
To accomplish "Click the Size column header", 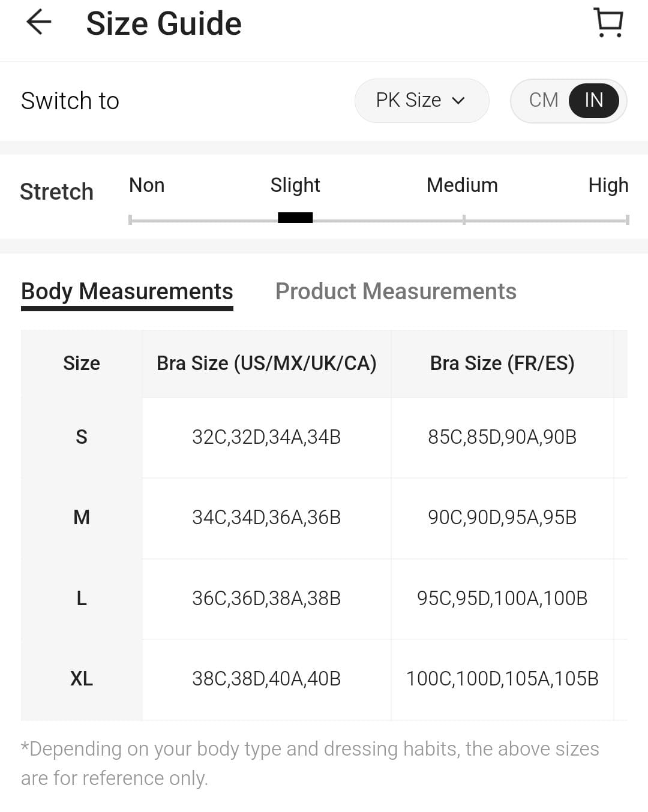I will point(82,363).
